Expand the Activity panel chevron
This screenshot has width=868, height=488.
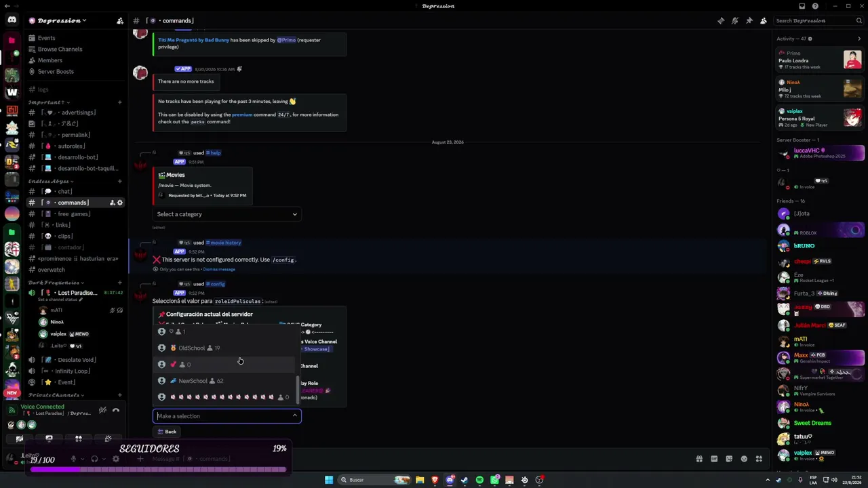(x=859, y=39)
